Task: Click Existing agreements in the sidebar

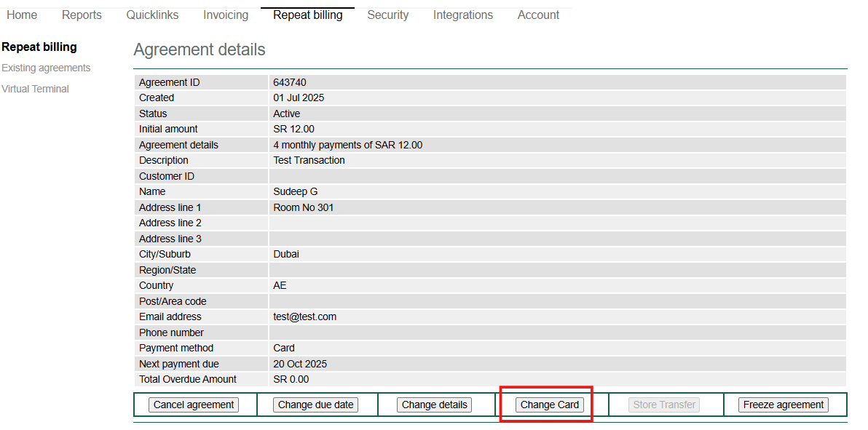Action: (x=46, y=68)
